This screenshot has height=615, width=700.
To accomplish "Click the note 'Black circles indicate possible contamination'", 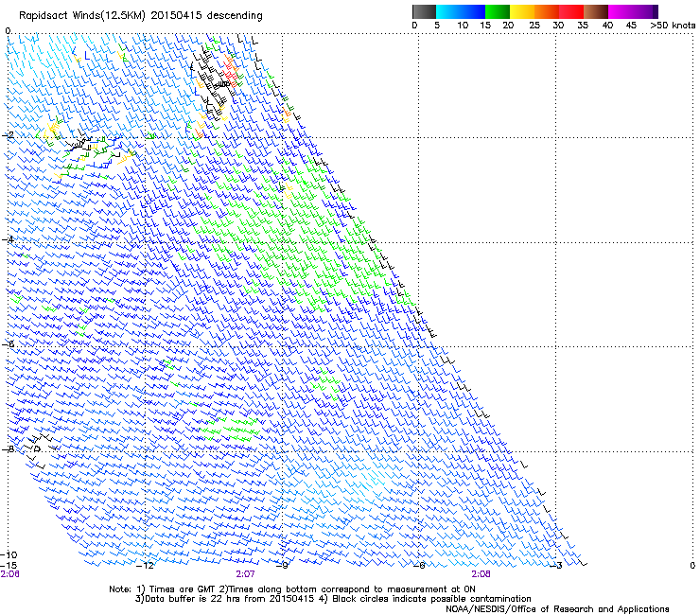I will click(x=431, y=599).
